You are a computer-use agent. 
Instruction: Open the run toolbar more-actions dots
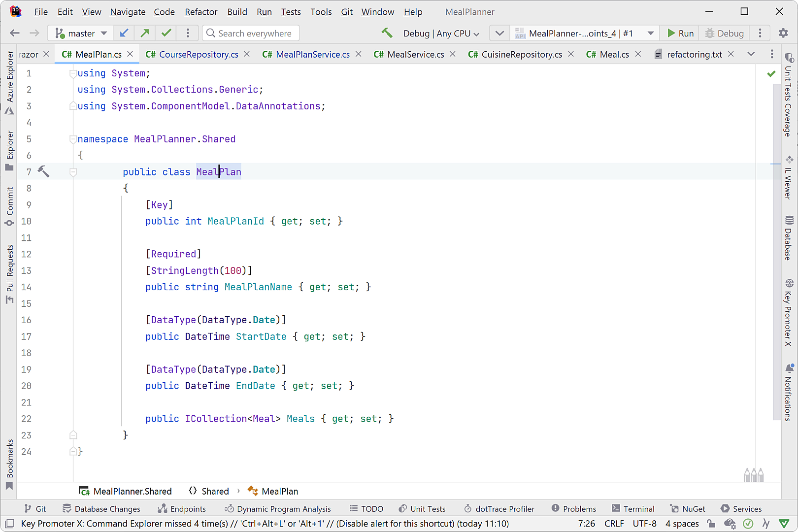coord(760,33)
